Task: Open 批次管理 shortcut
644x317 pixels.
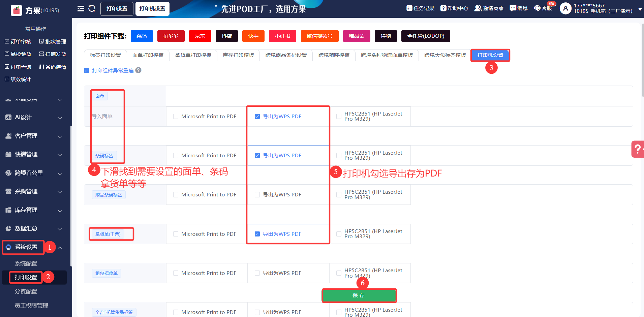Action: [53, 41]
